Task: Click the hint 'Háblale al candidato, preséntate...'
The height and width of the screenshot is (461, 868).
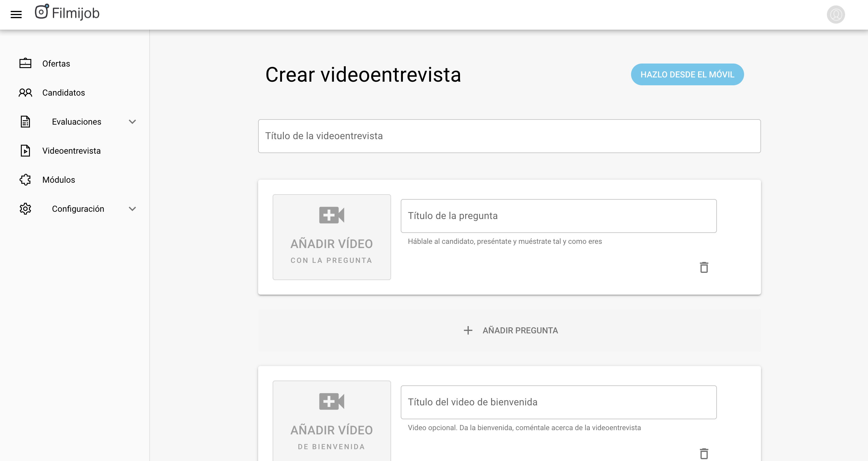Action: click(504, 241)
